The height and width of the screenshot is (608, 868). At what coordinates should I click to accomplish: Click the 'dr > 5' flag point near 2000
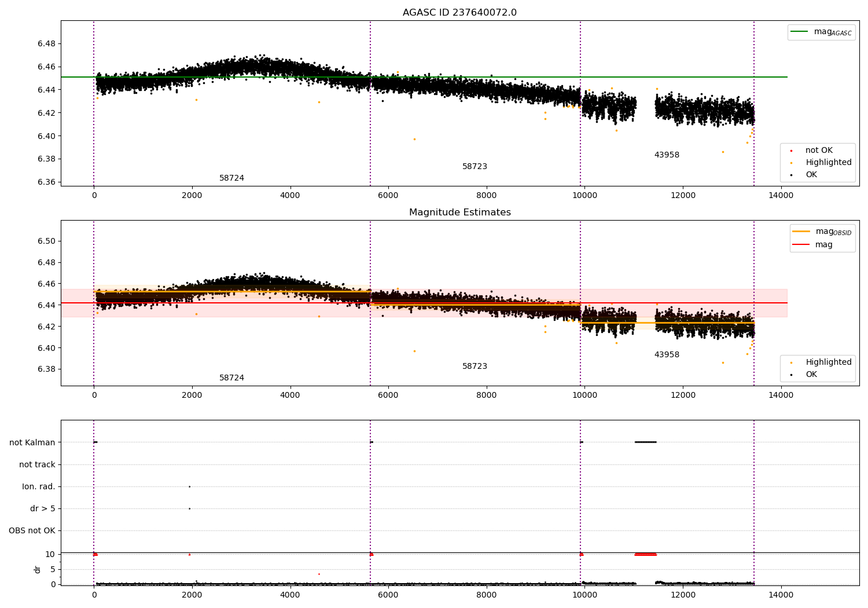[189, 508]
